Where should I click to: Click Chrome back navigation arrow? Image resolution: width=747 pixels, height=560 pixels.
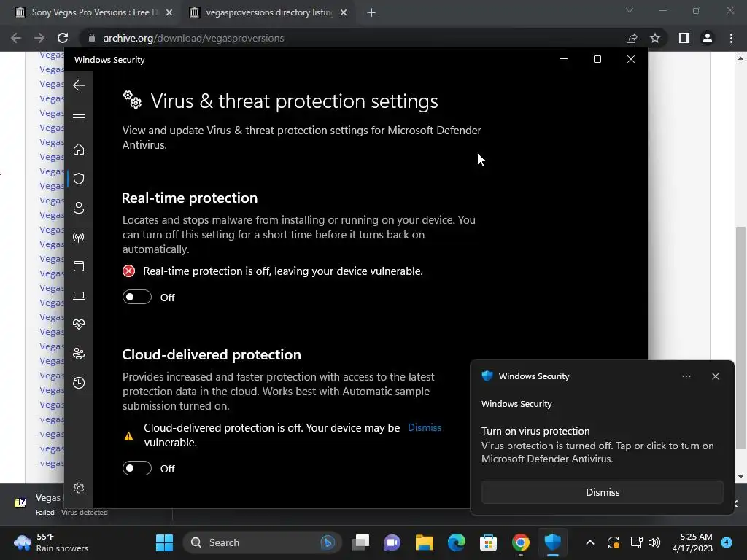(x=16, y=38)
